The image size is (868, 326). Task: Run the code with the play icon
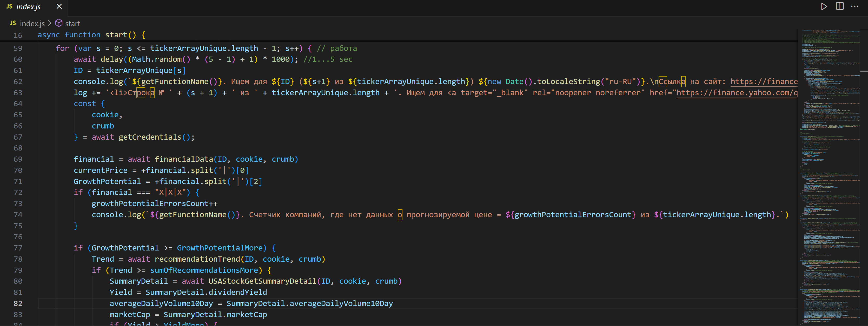click(824, 6)
